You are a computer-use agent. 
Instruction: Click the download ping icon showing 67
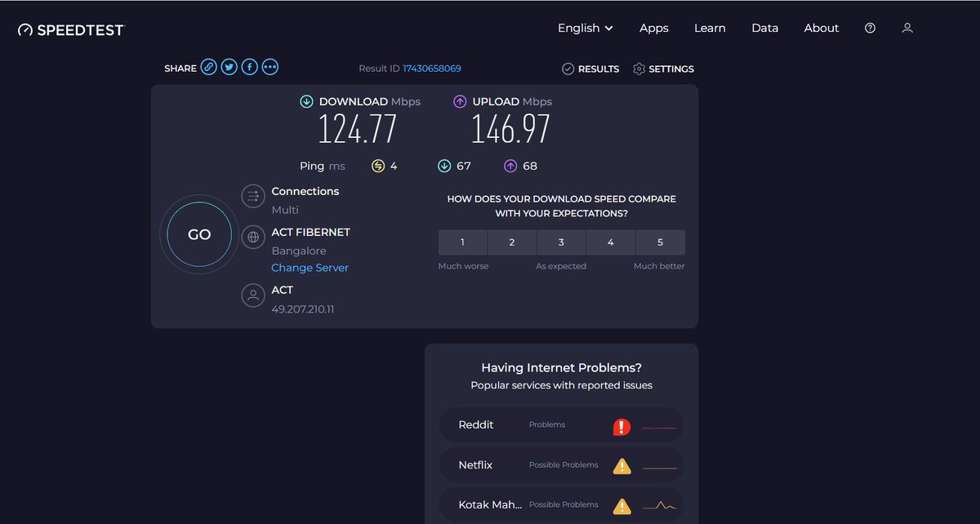tap(444, 166)
